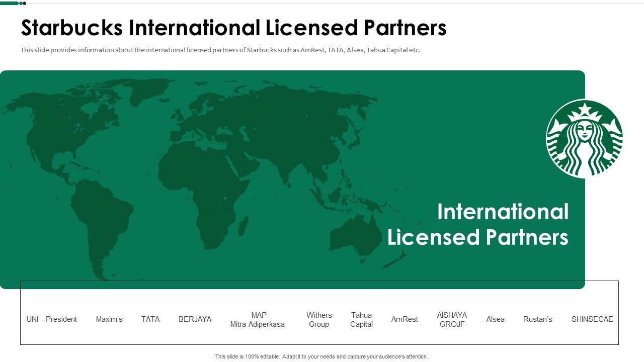The width and height of the screenshot is (644, 362).
Task: Click the 'Alsea' partner label
Action: point(495,319)
